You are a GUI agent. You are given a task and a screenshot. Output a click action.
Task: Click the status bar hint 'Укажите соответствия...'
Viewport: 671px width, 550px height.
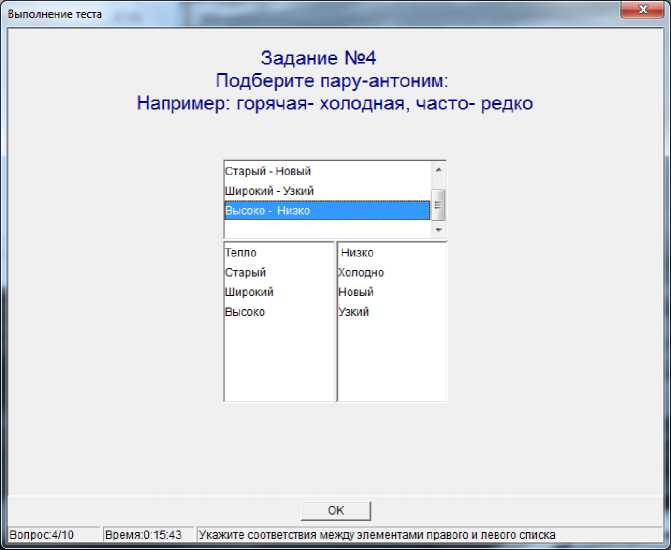430,535
